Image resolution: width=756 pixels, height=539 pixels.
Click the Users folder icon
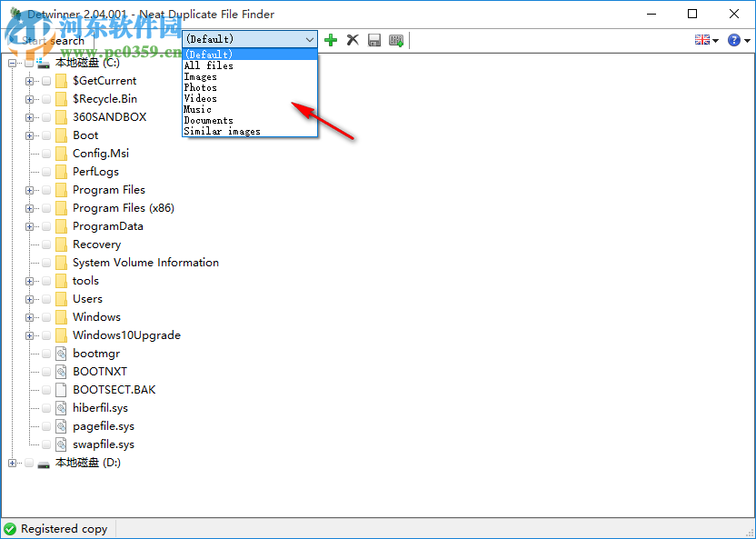pyautogui.click(x=61, y=299)
